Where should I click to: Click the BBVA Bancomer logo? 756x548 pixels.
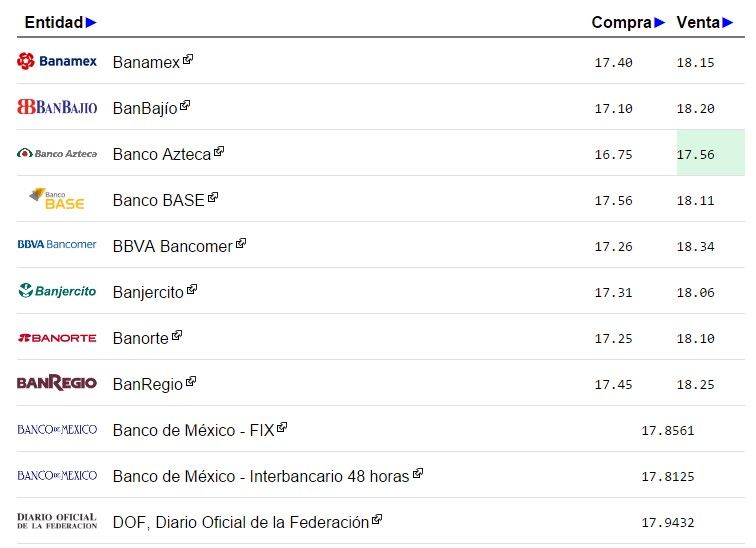(57, 245)
